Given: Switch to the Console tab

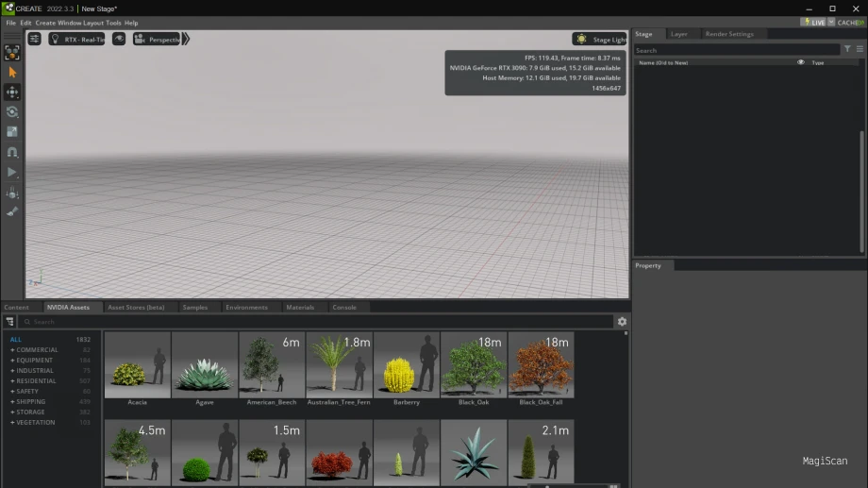Looking at the screenshot, I should (x=344, y=307).
